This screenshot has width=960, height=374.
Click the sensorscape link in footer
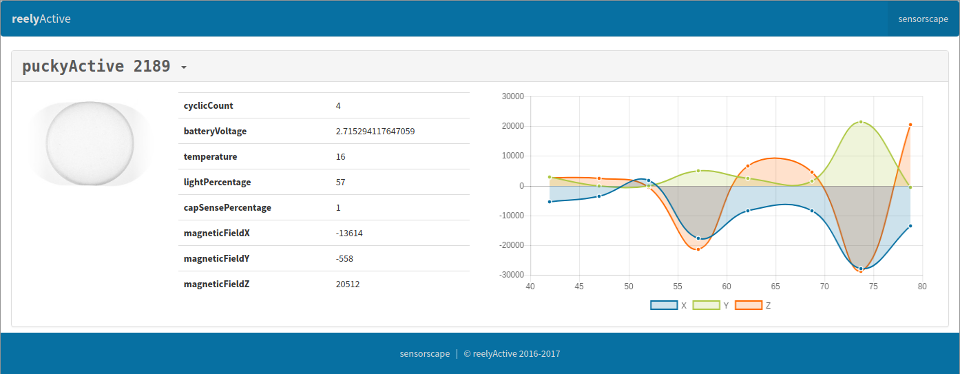click(x=424, y=354)
